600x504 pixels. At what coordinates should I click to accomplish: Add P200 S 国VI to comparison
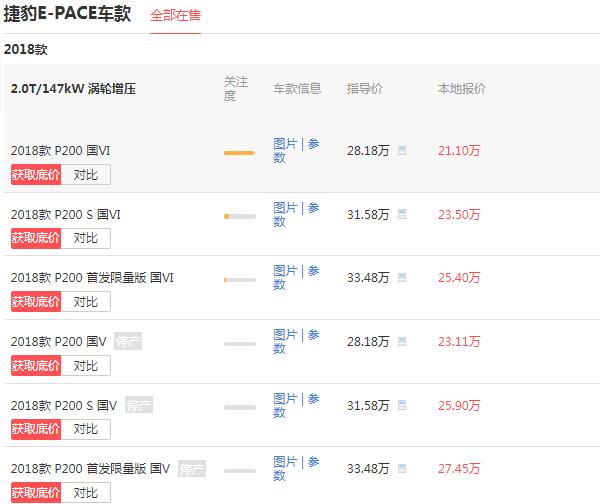[x=86, y=238]
